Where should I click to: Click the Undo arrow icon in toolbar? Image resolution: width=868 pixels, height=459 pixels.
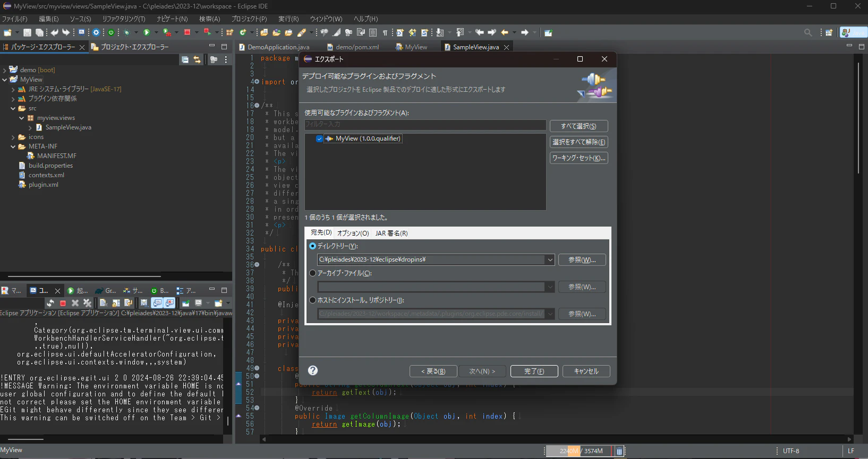click(x=54, y=32)
